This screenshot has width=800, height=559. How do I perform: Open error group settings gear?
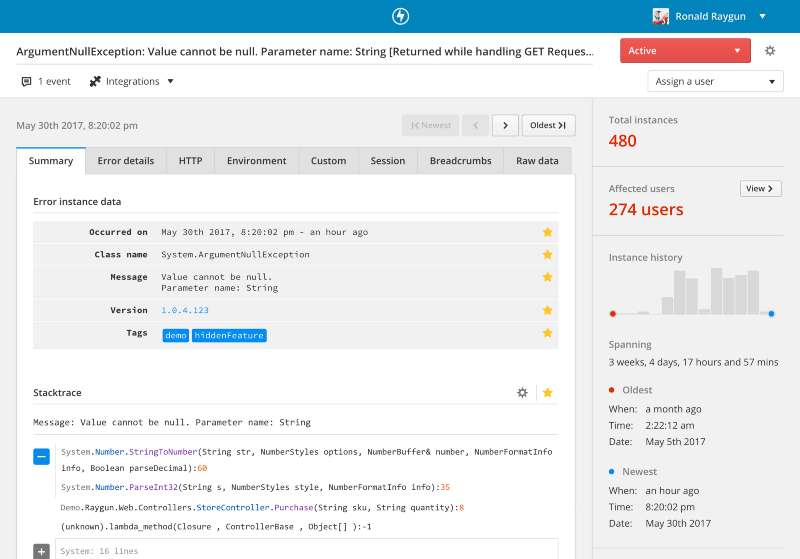tap(770, 50)
